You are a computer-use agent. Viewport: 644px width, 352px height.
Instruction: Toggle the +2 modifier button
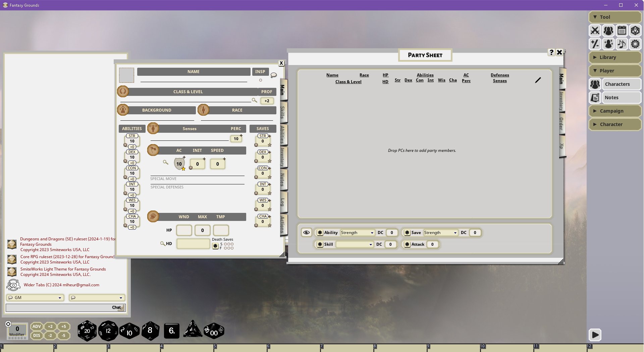[x=50, y=327]
